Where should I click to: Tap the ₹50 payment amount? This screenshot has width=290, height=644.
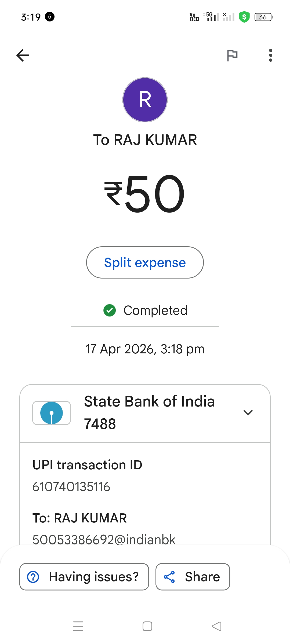tap(145, 194)
